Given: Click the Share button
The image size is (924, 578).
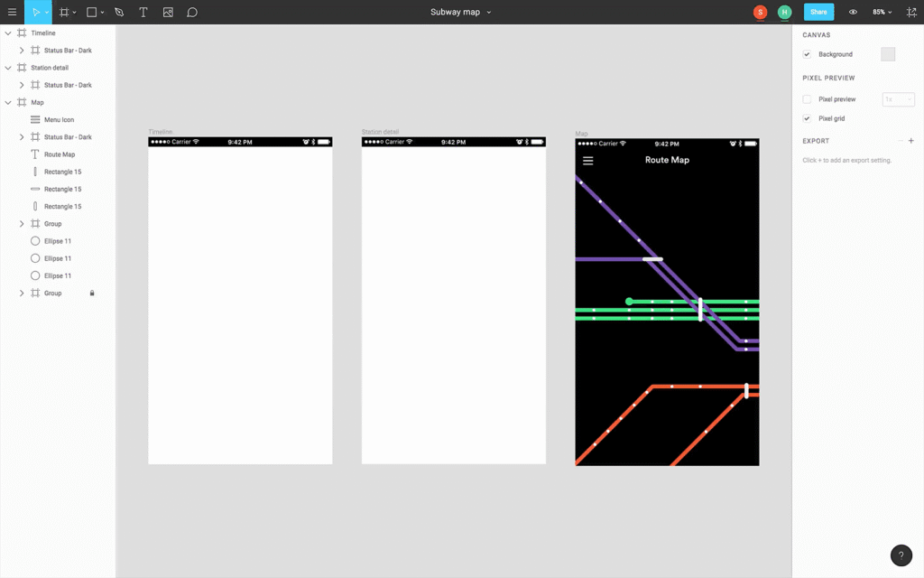Looking at the screenshot, I should point(818,12).
